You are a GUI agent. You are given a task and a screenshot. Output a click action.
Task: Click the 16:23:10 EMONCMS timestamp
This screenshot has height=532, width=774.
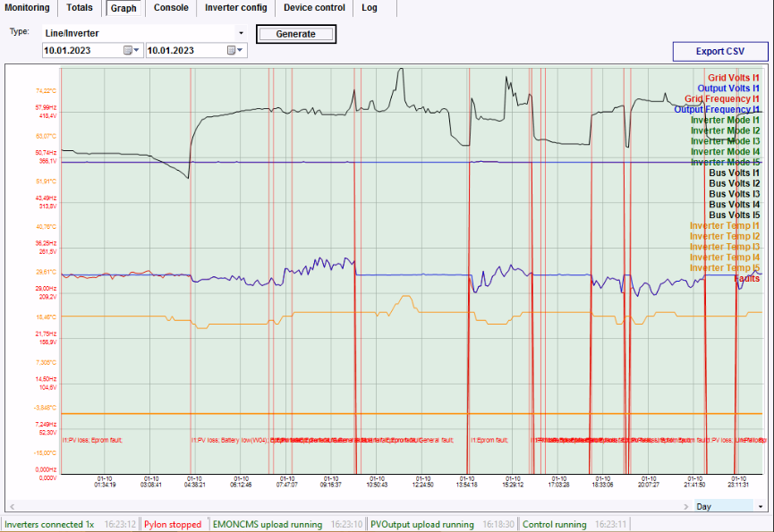[x=346, y=524]
